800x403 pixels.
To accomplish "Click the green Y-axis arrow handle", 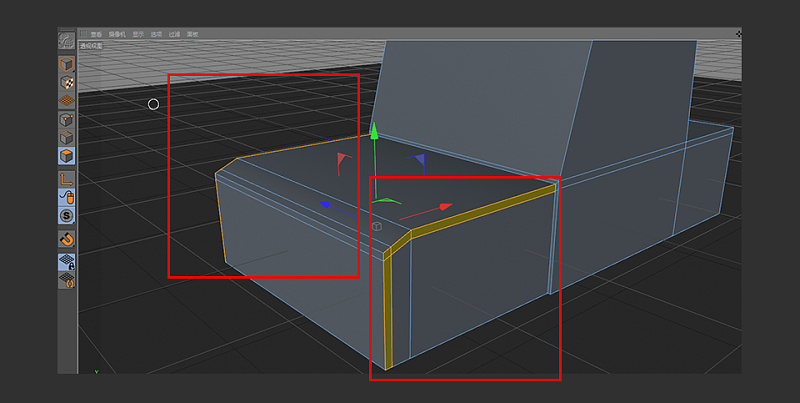I will pyautogui.click(x=374, y=130).
